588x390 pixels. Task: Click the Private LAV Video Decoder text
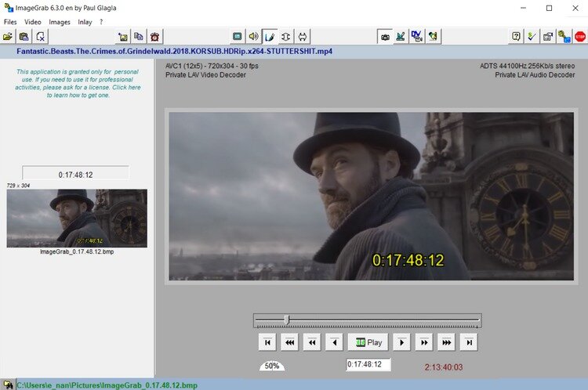pyautogui.click(x=206, y=75)
